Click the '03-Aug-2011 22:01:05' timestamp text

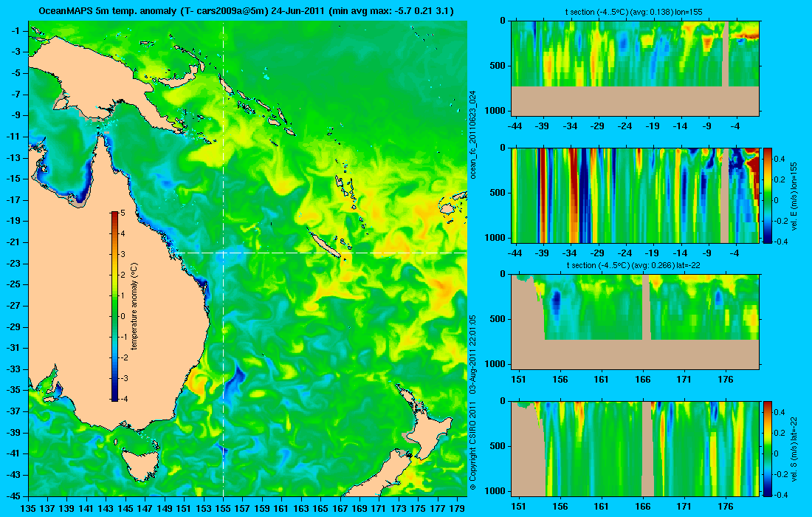[472, 355]
